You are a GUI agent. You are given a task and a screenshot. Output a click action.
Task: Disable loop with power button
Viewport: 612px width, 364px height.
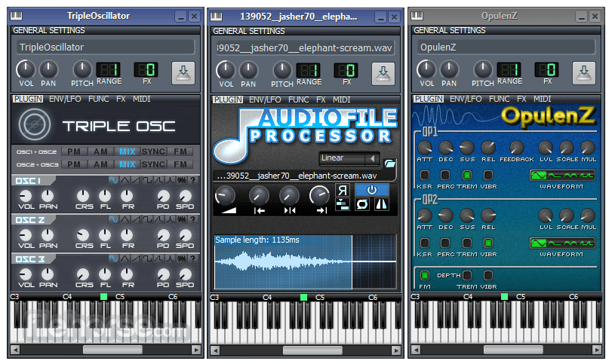pyautogui.click(x=372, y=190)
